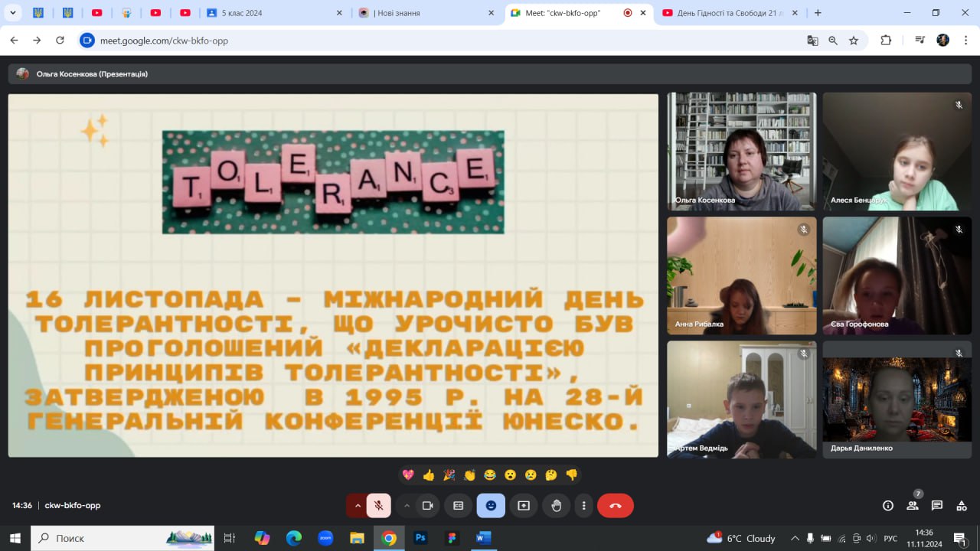Viewport: 980px width, 551px height.
Task: Unmute the microphone
Action: [378, 506]
